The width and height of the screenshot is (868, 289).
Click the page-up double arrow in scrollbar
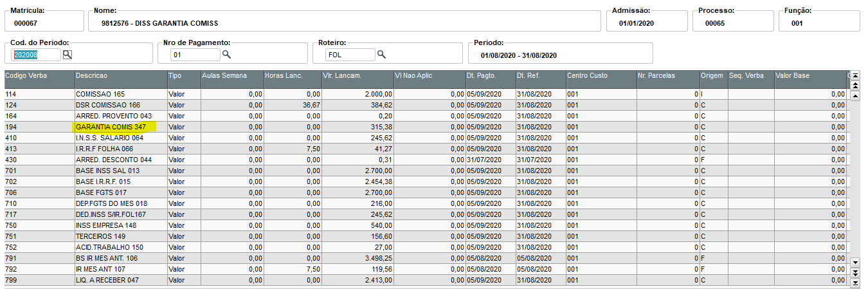(x=854, y=86)
